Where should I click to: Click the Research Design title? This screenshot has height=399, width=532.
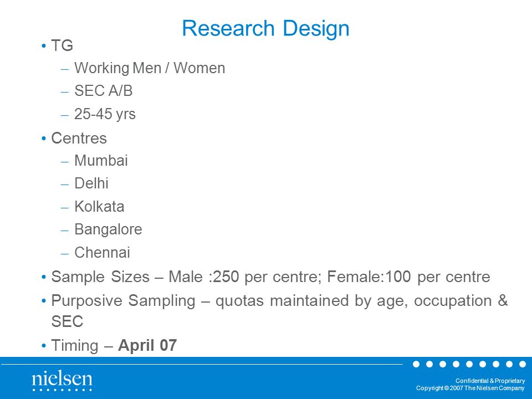265,28
